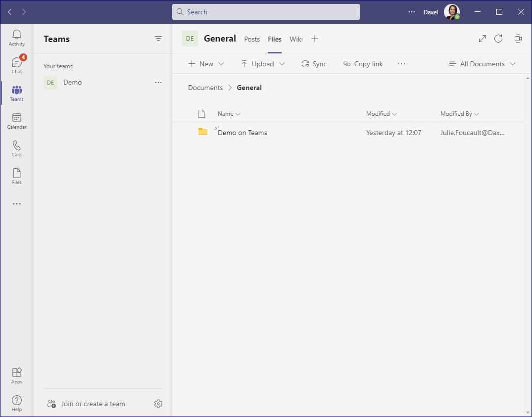Start a meeting with the Meet icon

click(518, 39)
